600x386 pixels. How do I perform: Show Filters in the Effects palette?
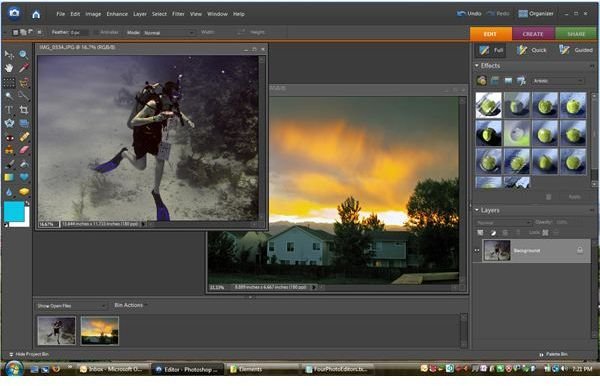(x=482, y=81)
